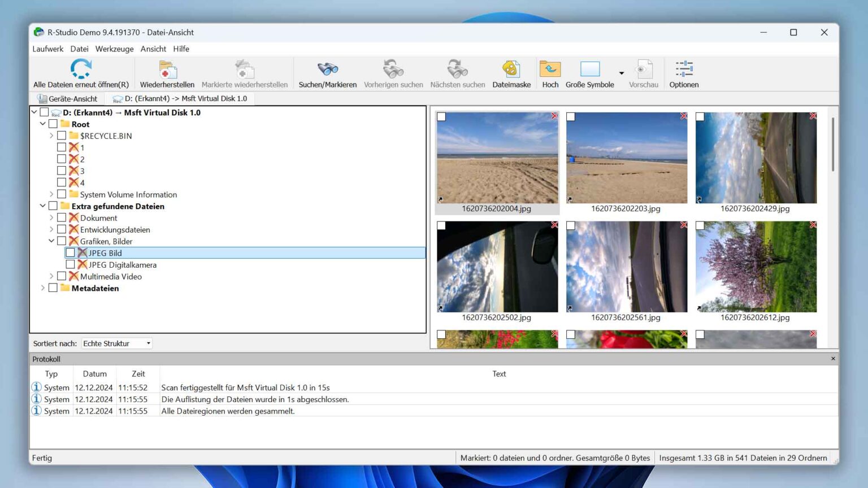Go up one level with Hoch icon
868x488 pixels.
(x=550, y=69)
